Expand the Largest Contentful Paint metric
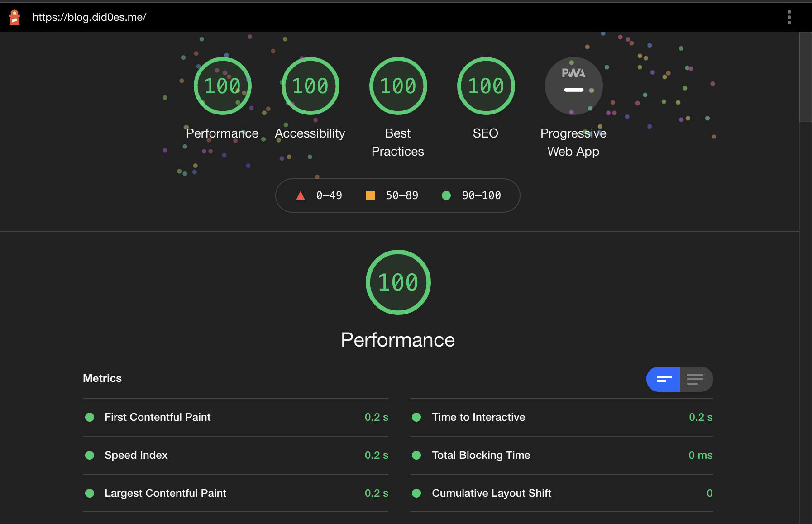The width and height of the screenshot is (812, 524). pyautogui.click(x=165, y=493)
